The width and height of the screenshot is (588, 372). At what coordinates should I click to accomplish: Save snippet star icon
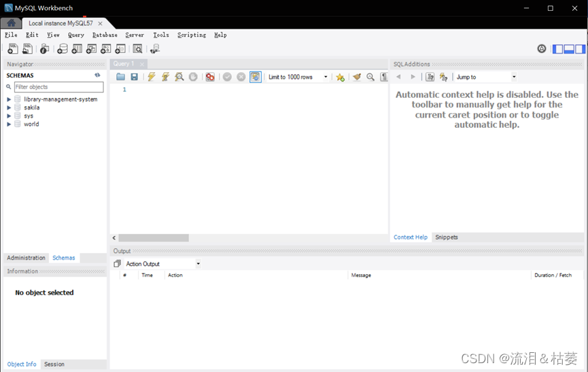coord(340,78)
